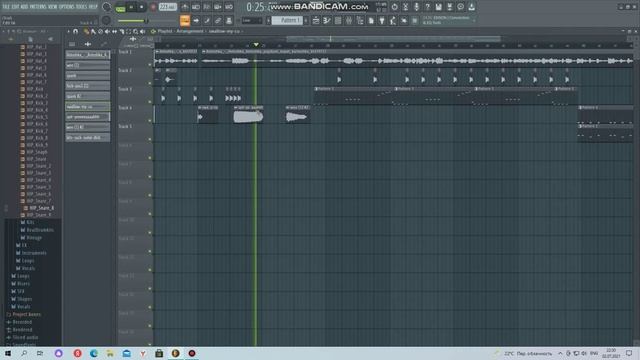Select the Slip tool in Playlist toolbar
This screenshot has height=360, width=640.
click(115, 31)
